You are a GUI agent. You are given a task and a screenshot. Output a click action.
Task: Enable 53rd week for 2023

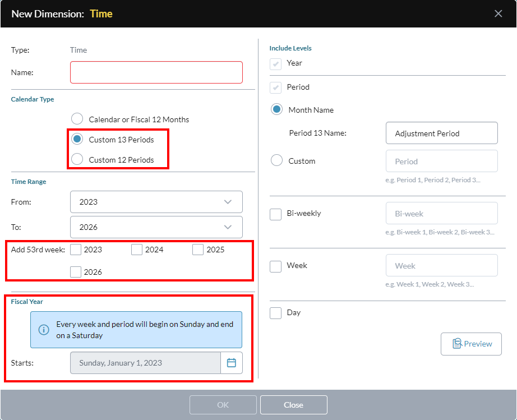[76, 250]
